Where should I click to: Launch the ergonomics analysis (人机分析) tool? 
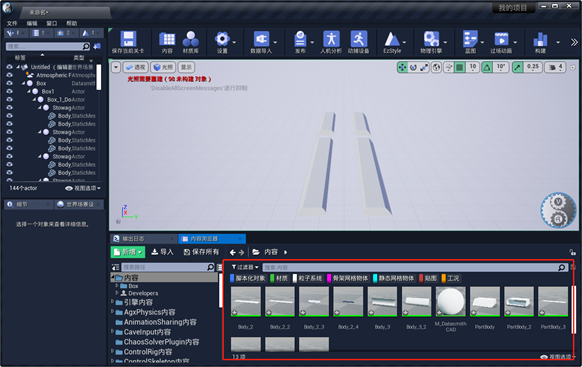click(331, 39)
